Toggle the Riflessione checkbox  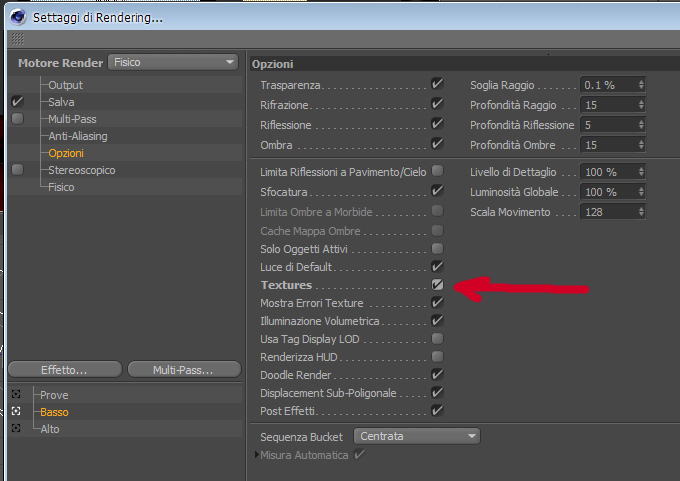tap(437, 124)
